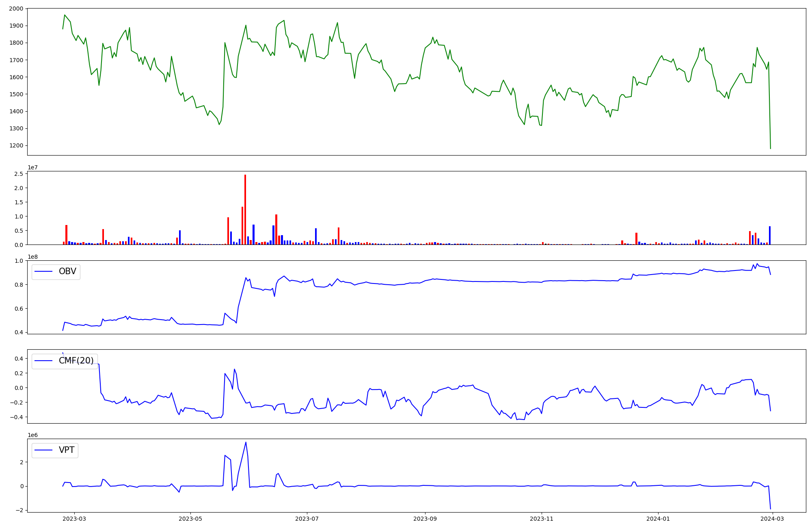Click the 2023-09 date label
Viewport: 812px width, 528px height.
[425, 519]
